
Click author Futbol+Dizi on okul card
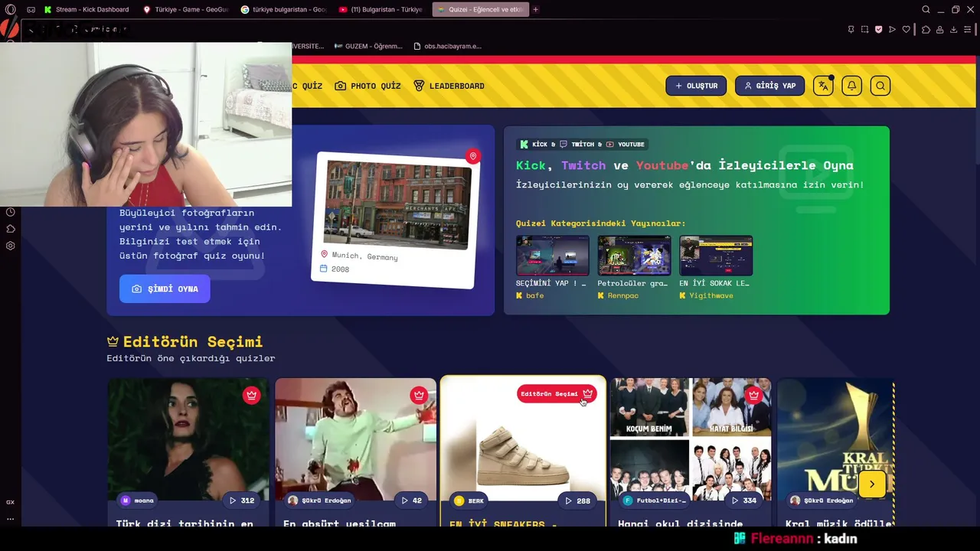(x=655, y=500)
